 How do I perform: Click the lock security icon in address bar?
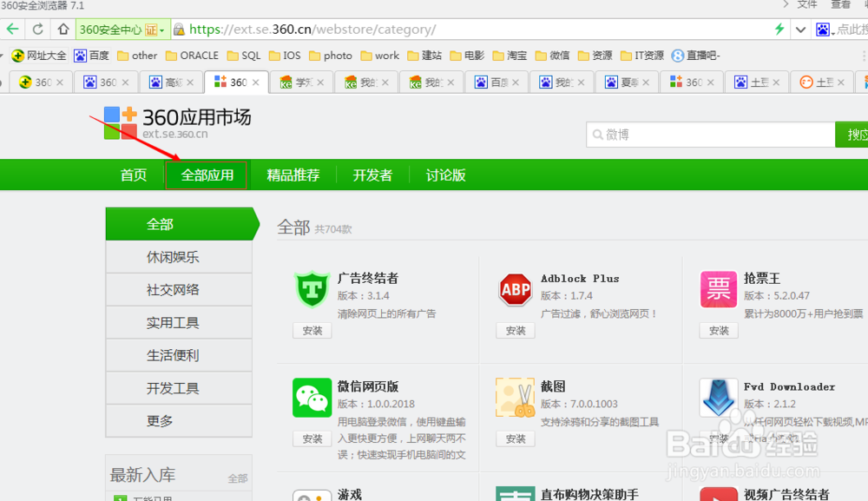pyautogui.click(x=179, y=30)
